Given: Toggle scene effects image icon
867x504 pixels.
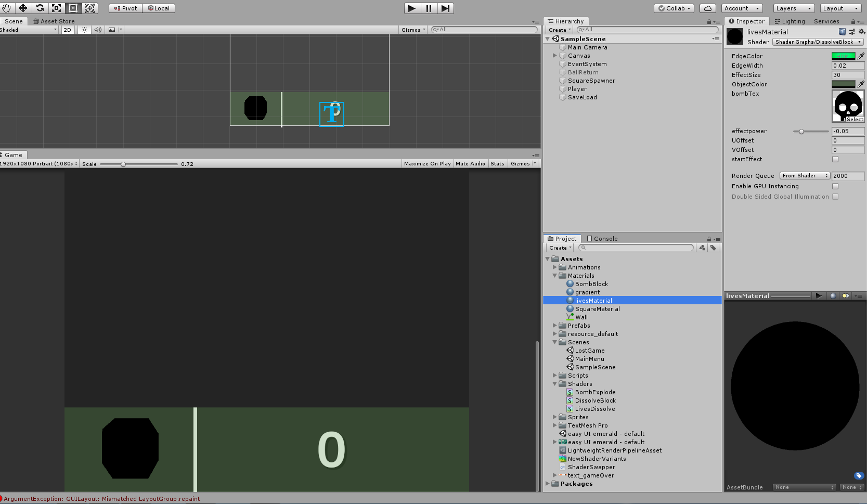Looking at the screenshot, I should click(x=112, y=30).
